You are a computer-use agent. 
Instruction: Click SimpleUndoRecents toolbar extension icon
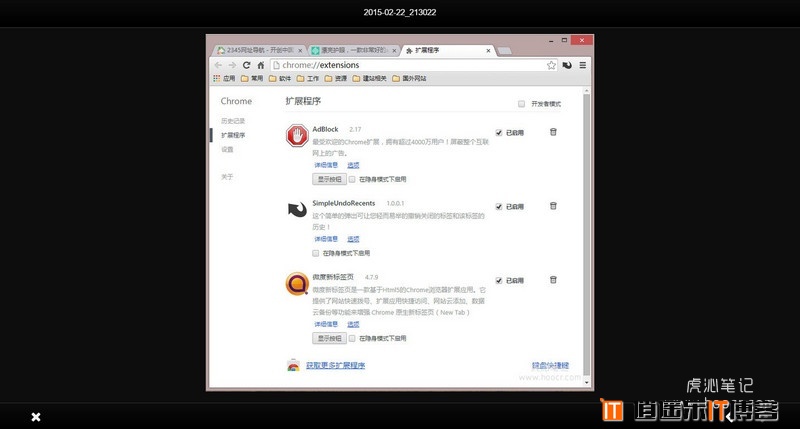click(x=567, y=65)
